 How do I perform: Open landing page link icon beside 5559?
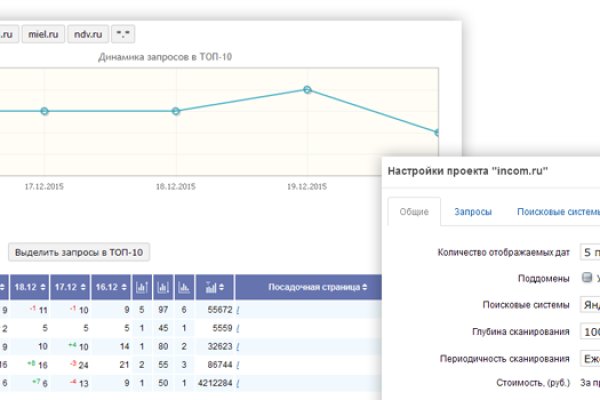pyautogui.click(x=238, y=327)
